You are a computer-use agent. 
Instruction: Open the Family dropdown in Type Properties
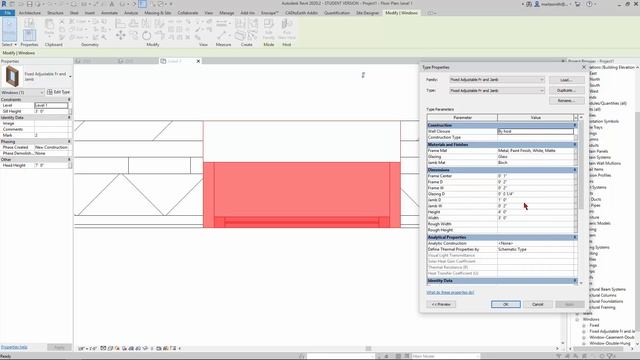point(497,80)
